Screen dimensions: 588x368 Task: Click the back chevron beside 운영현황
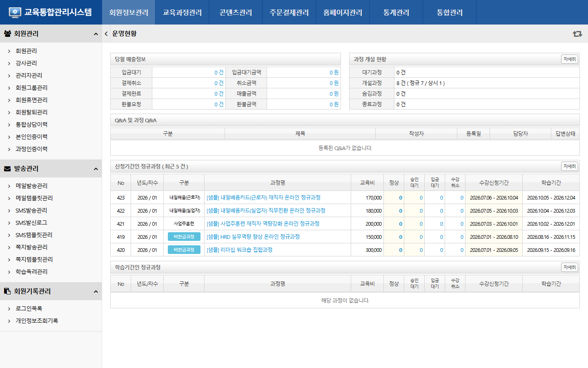pyautogui.click(x=106, y=34)
